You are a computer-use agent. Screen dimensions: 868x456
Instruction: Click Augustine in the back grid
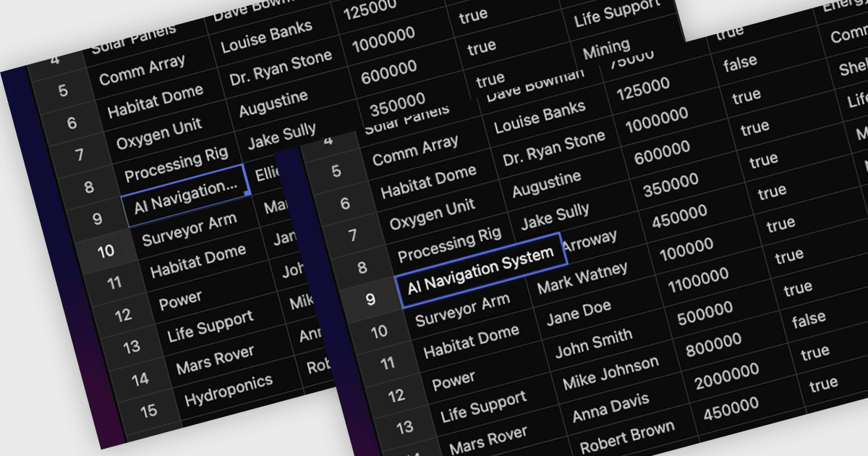tap(273, 103)
